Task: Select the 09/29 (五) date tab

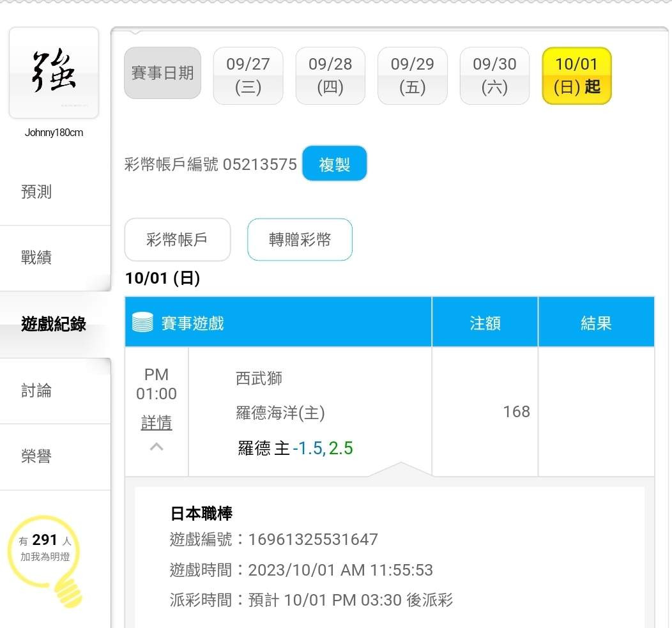Action: pyautogui.click(x=412, y=76)
